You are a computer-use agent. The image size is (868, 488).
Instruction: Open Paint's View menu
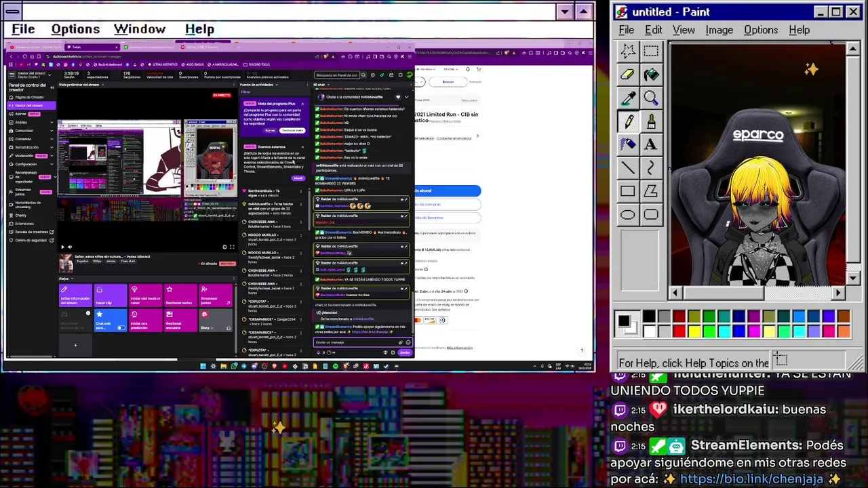pos(684,30)
